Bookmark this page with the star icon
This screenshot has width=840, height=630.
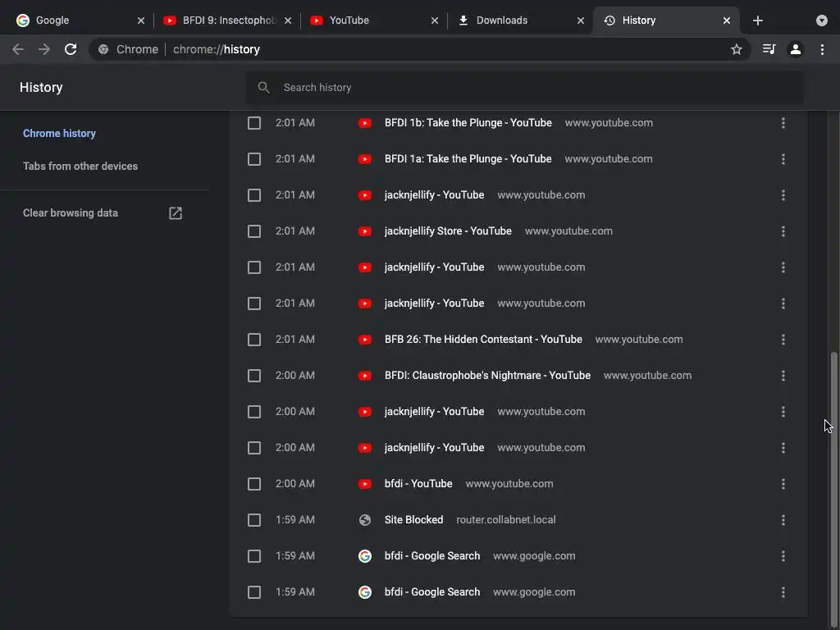tap(737, 49)
